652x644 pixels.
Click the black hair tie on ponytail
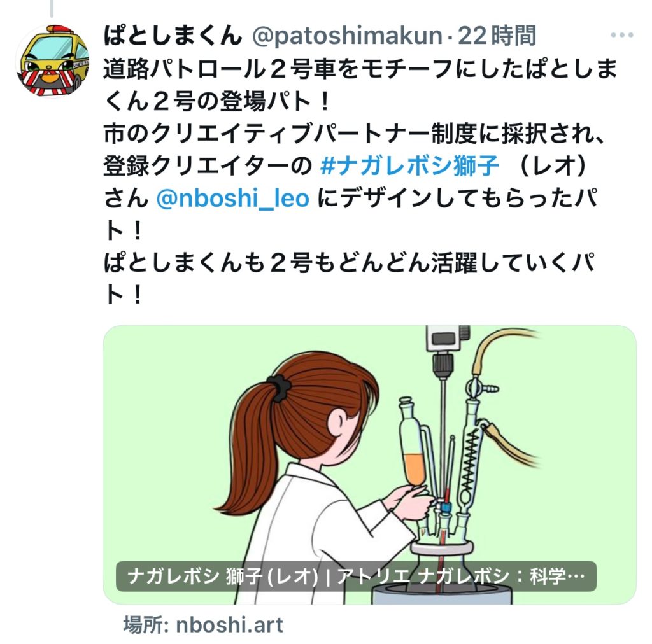(x=279, y=388)
